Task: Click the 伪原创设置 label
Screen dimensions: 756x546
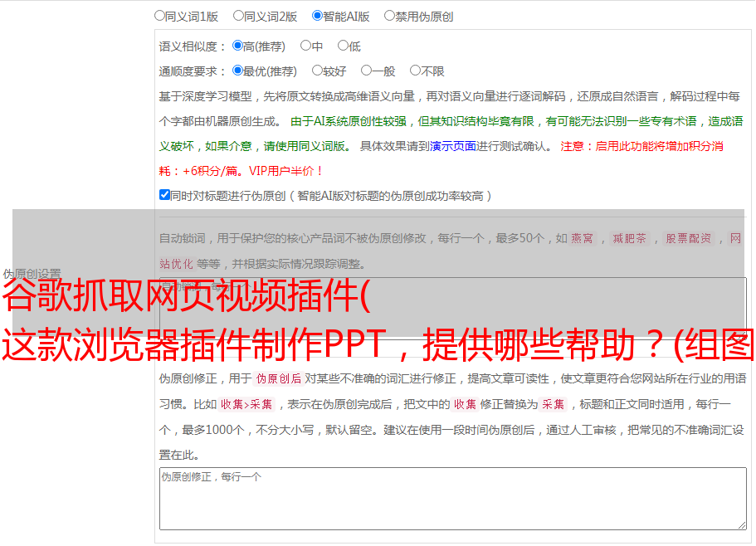Action: [x=32, y=274]
